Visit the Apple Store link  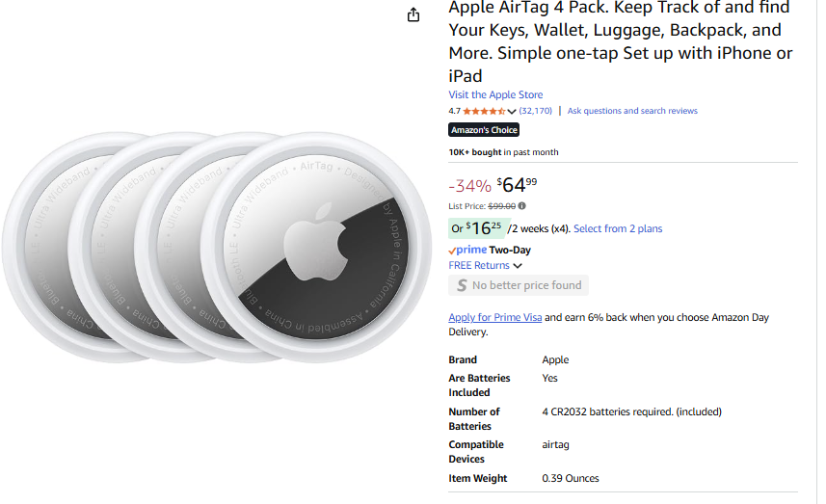point(495,94)
